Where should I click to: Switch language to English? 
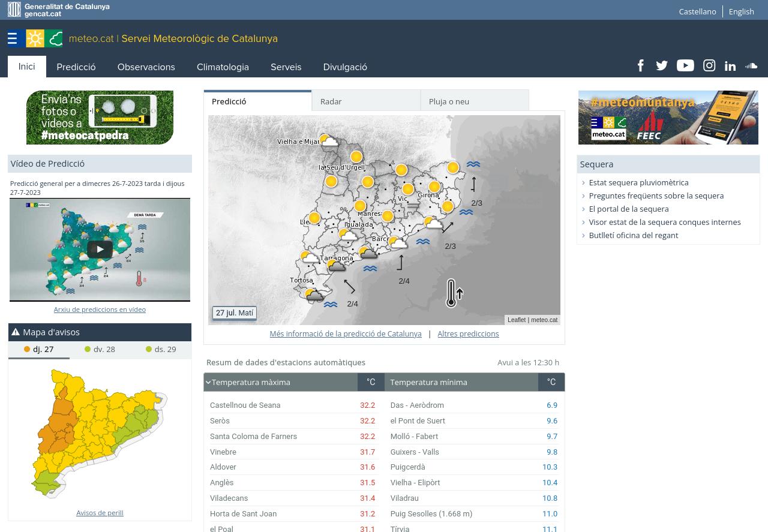[741, 11]
